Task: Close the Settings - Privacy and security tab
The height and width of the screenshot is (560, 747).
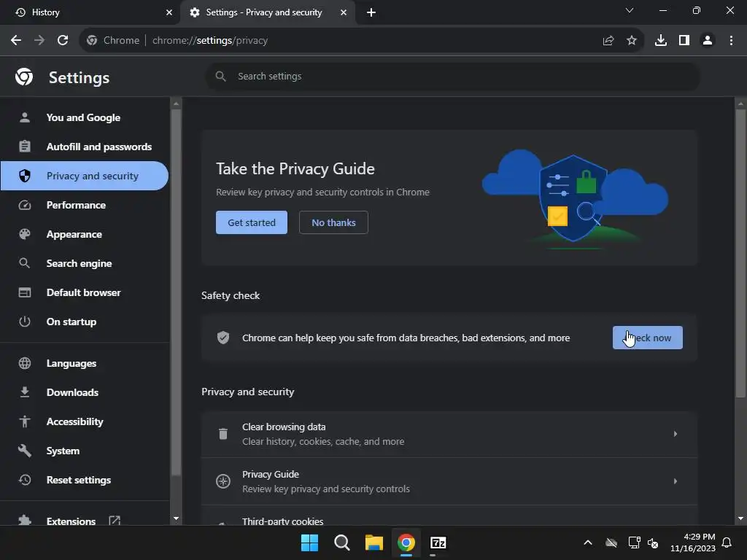Action: pos(344,12)
